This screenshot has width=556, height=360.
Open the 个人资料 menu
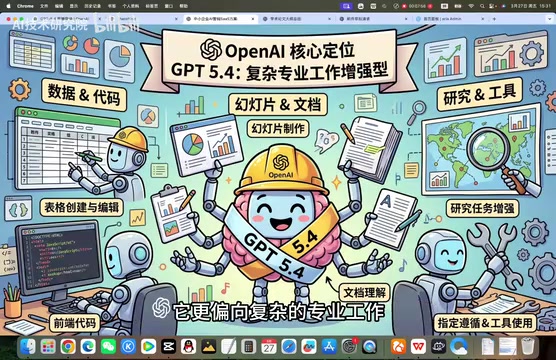tap(131, 6)
